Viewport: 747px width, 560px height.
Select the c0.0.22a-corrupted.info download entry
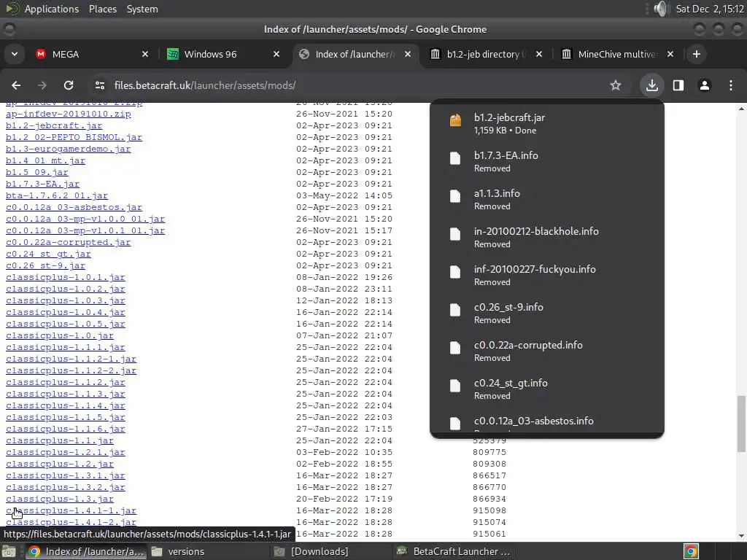547,351
